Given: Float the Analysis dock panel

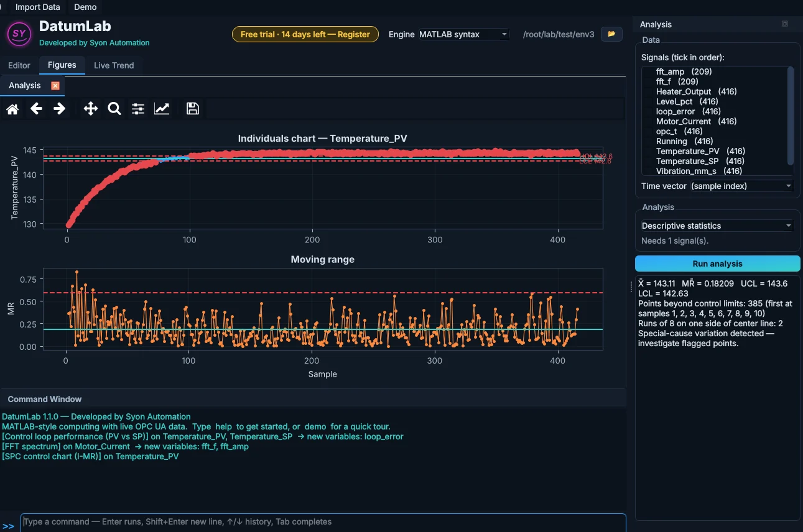Looking at the screenshot, I should (x=785, y=24).
